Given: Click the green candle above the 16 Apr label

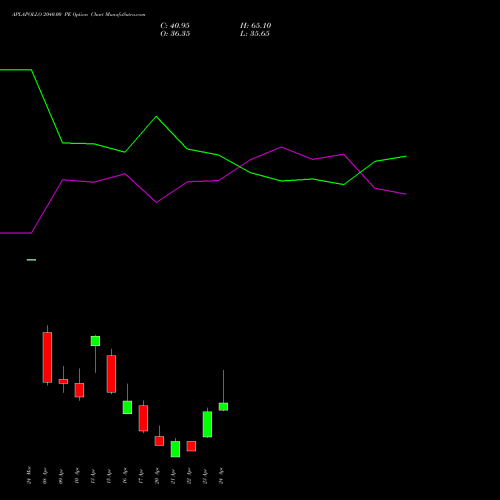Looking at the screenshot, I should tap(127, 407).
